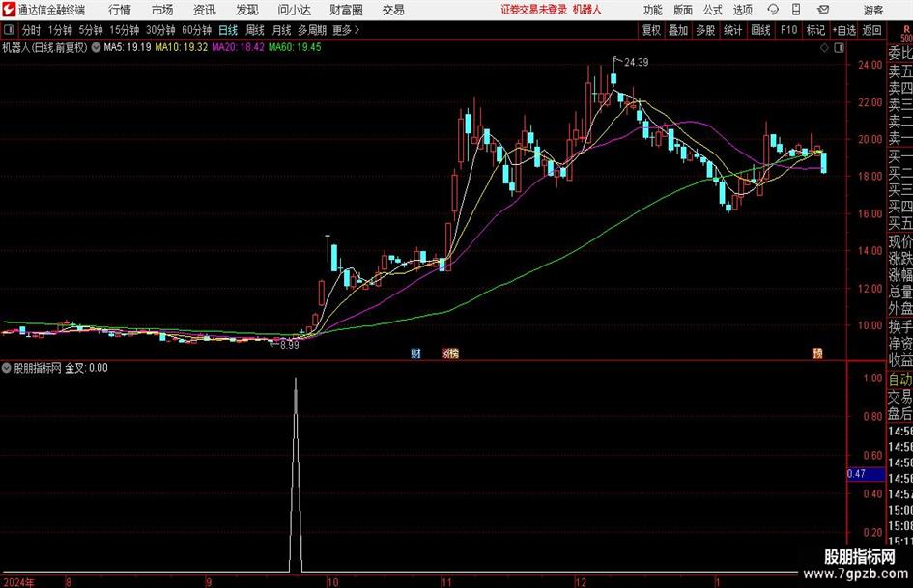Viewport: 913px width, 588px height.
Task: Open the 功能 menu
Action: [x=653, y=10]
